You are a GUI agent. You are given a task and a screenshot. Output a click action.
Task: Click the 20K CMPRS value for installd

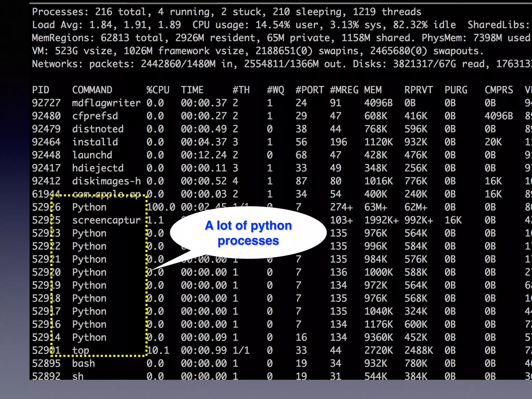pyautogui.click(x=493, y=142)
